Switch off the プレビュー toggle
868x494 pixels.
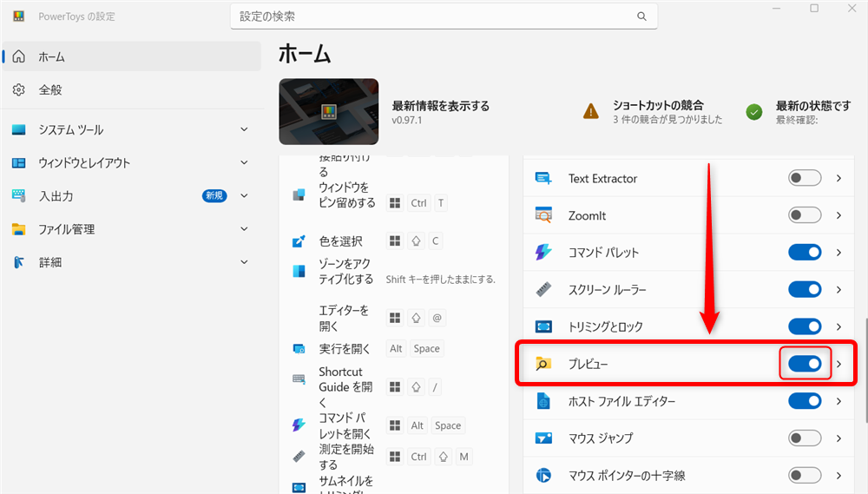805,364
